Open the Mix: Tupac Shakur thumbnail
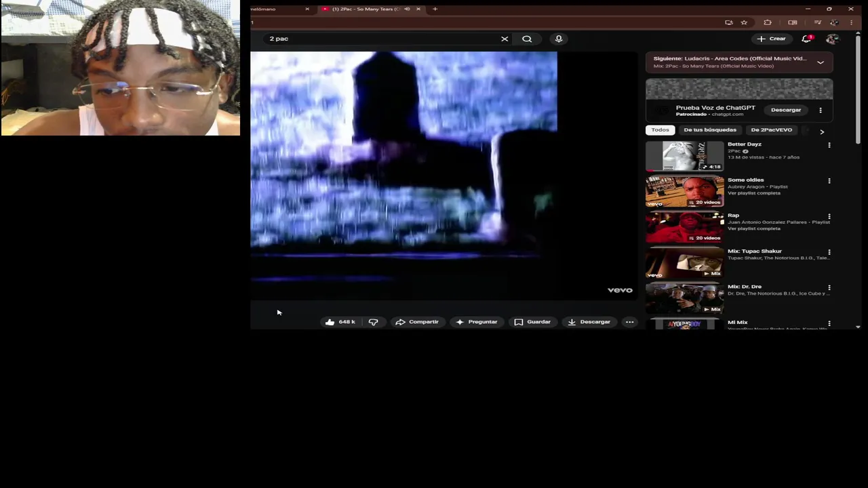 685,263
